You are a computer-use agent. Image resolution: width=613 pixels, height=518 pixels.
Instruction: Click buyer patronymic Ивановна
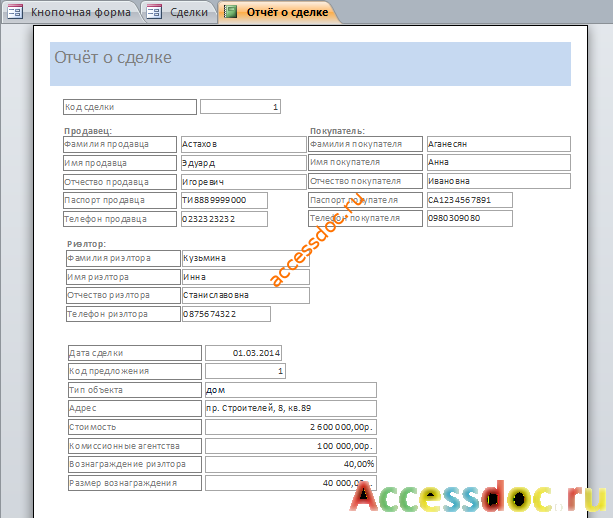point(499,181)
